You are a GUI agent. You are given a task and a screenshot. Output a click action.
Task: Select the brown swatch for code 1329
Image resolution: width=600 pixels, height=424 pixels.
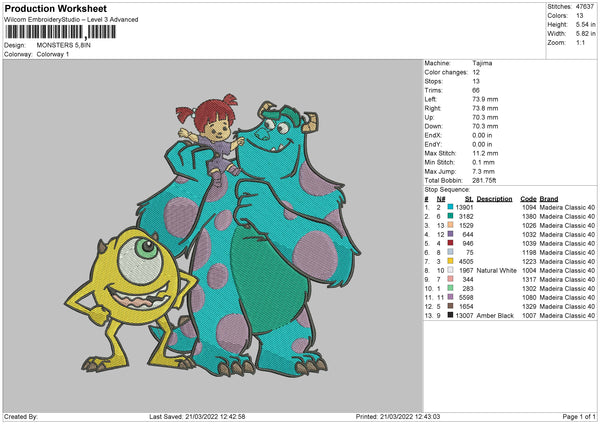point(450,306)
